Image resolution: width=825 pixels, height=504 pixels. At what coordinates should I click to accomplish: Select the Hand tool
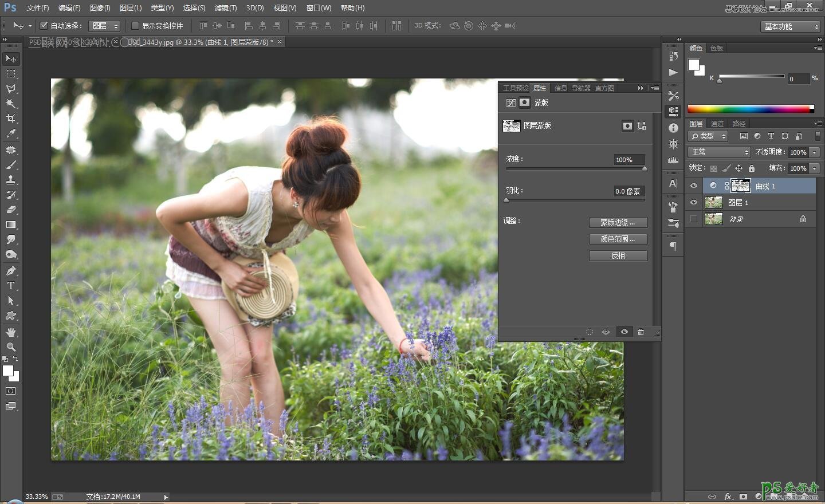[11, 332]
